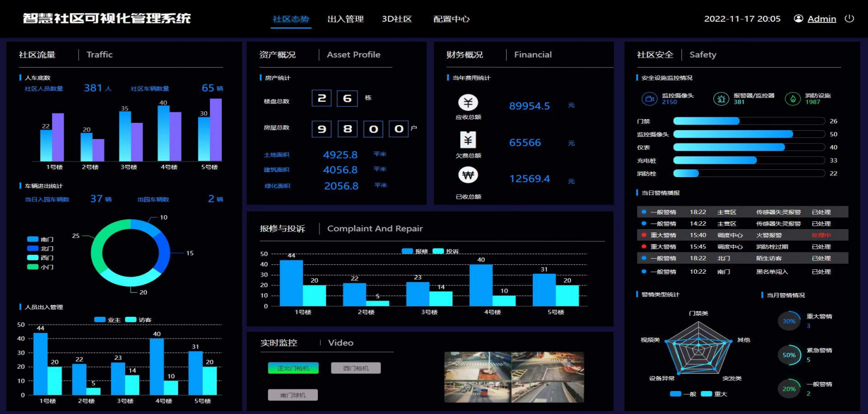Click the 20% ring for 一般警情

click(x=789, y=389)
